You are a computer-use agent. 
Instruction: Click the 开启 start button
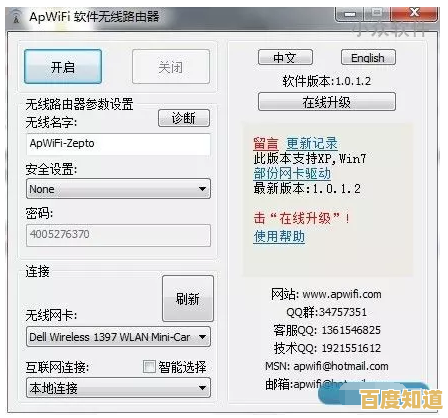(63, 67)
